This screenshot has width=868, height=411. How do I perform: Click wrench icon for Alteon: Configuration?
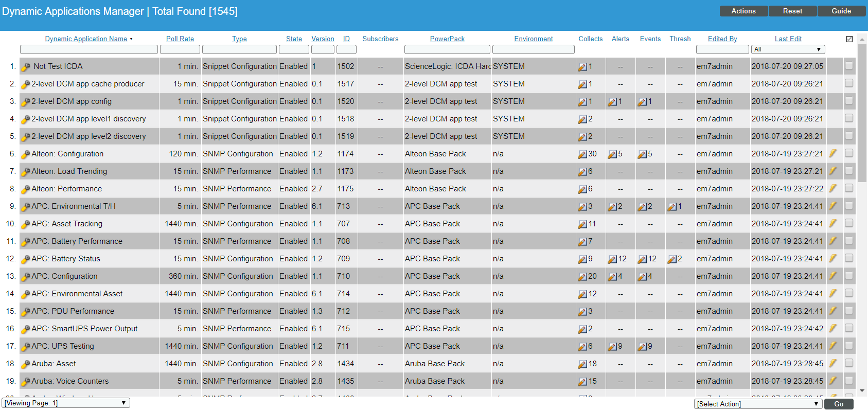(26, 154)
